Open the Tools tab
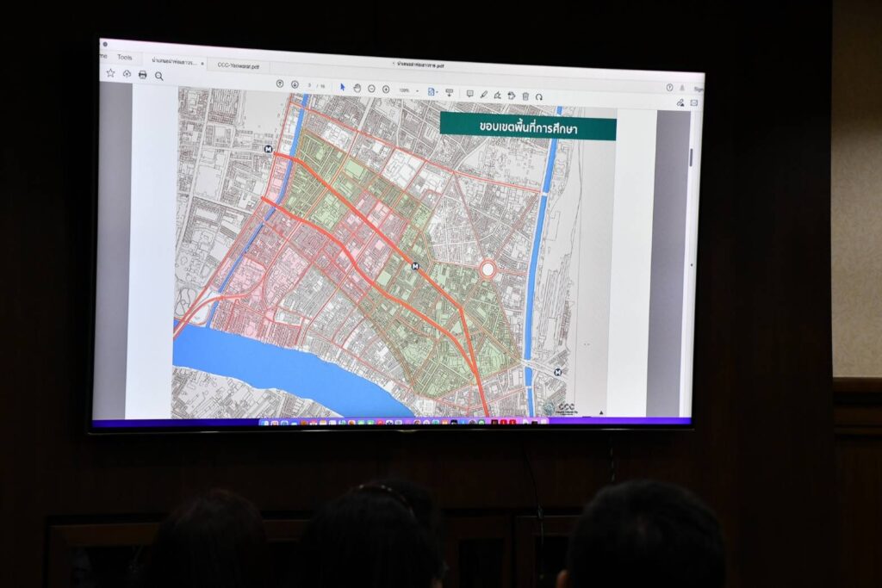Screen dimensions: 882x588 coord(125,57)
